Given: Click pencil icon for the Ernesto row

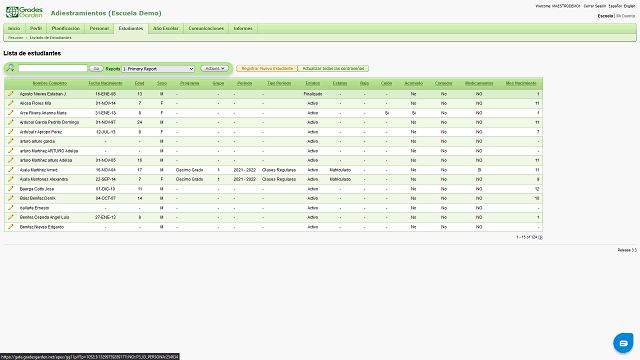Looking at the screenshot, I should (11, 208).
